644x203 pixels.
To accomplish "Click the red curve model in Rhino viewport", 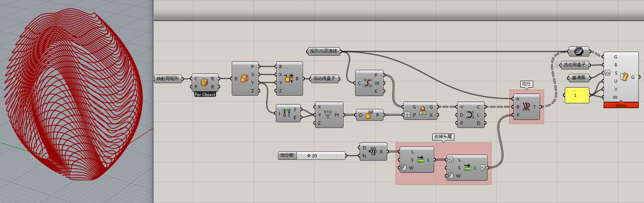I will pyautogui.click(x=73, y=95).
